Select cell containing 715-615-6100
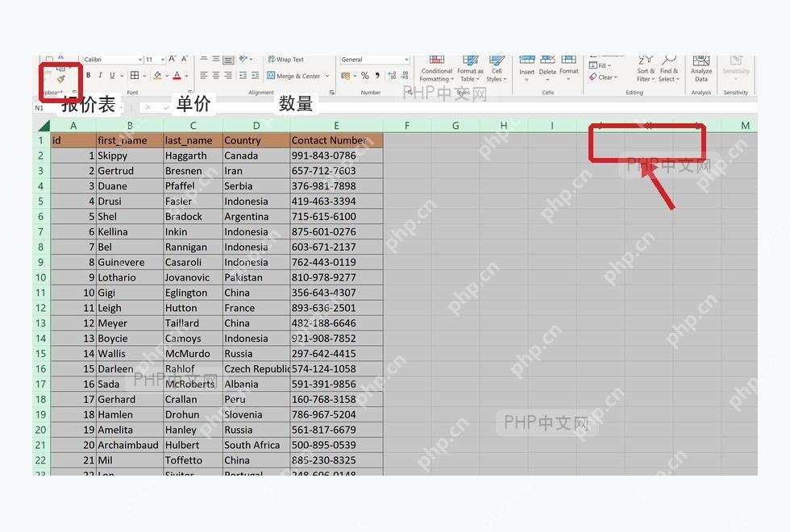Image resolution: width=790 pixels, height=532 pixels. (x=337, y=217)
